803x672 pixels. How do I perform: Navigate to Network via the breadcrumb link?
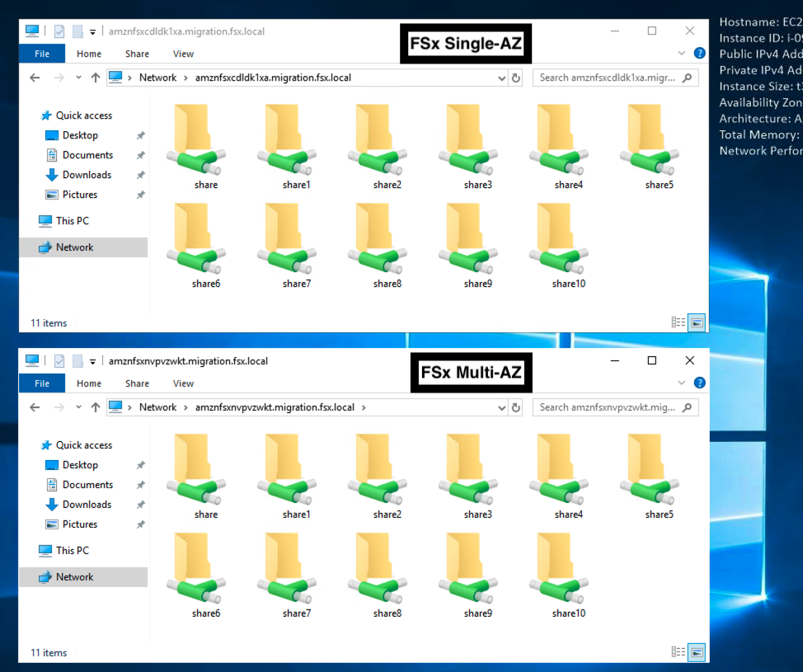coord(158,77)
